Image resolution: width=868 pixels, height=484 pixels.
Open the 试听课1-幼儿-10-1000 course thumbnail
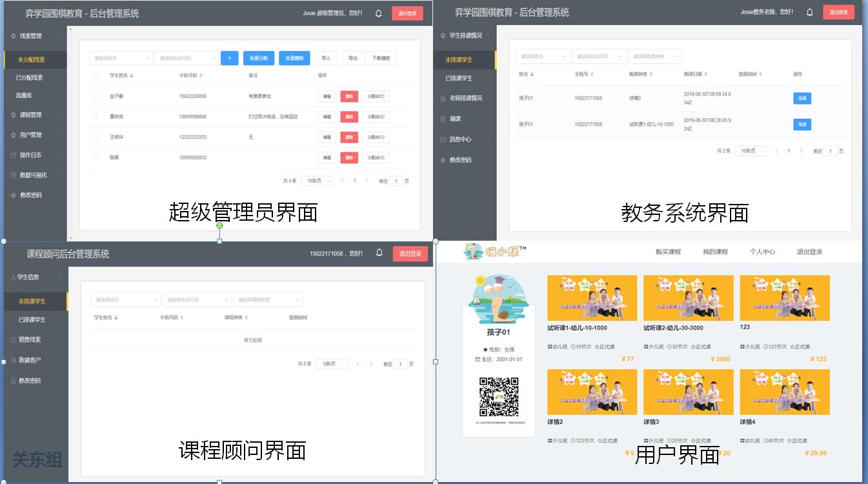(x=592, y=297)
